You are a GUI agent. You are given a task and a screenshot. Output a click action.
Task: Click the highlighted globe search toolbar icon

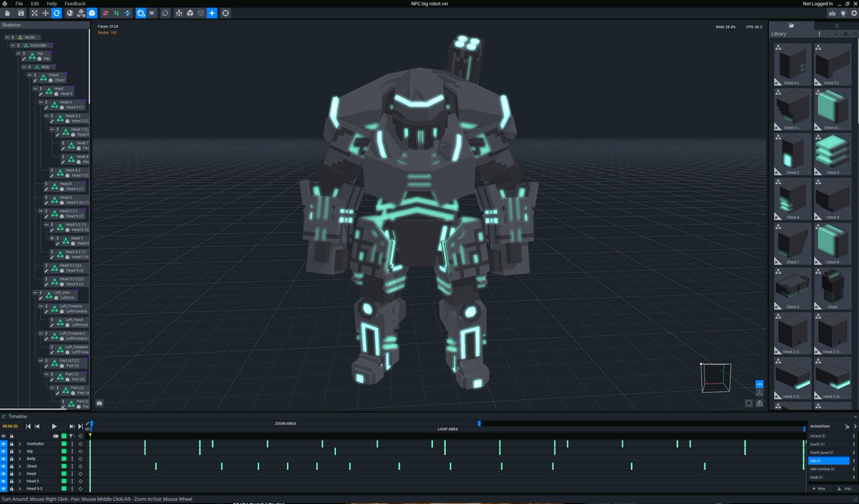(x=140, y=13)
